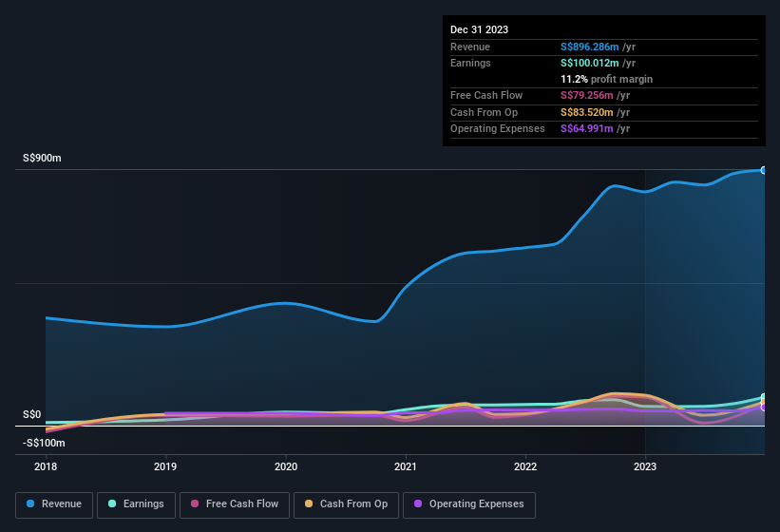Toggle the Cash From Op legend button
Screen dimensions: 780x532
tap(346, 504)
